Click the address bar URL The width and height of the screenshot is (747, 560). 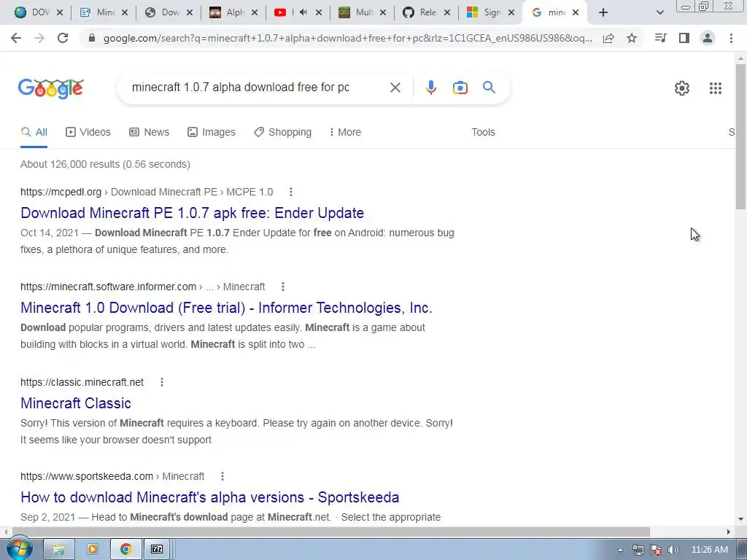(x=348, y=38)
